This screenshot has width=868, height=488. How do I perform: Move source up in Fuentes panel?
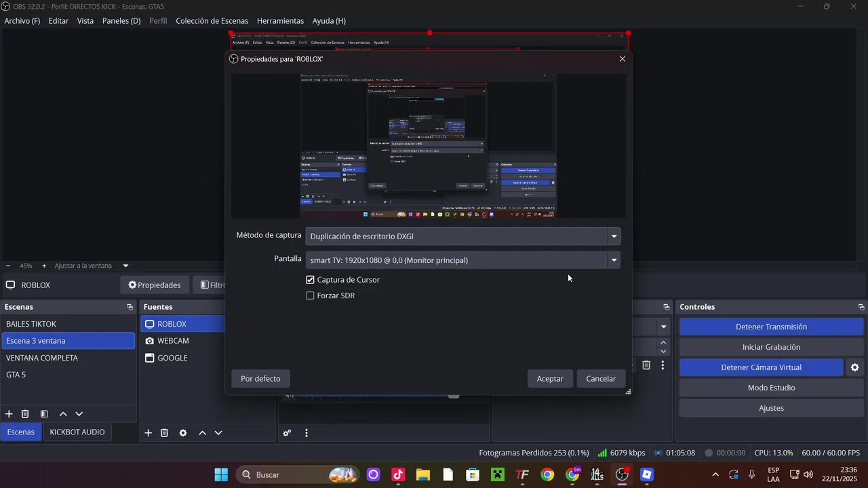(x=202, y=433)
